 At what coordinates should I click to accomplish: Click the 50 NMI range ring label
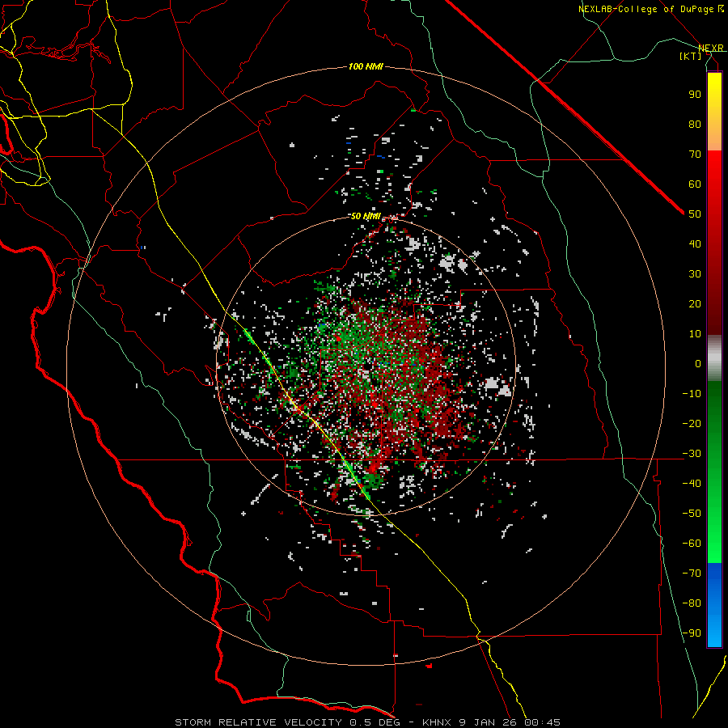[366, 216]
